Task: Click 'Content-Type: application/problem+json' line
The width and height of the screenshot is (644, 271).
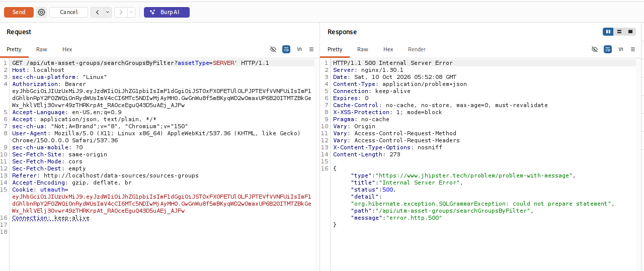Action: [x=399, y=84]
